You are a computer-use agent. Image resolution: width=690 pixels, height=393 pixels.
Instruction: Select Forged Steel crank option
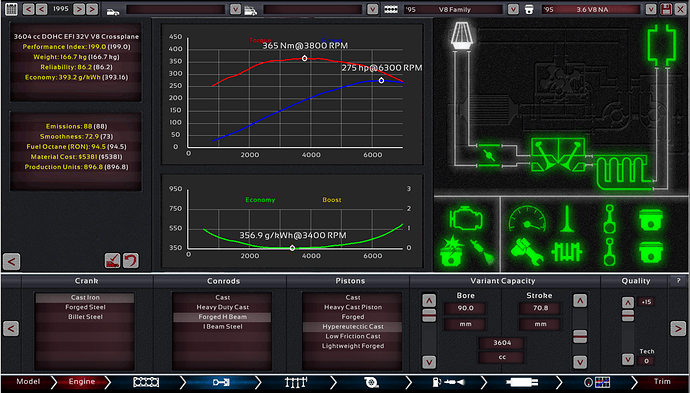pyautogui.click(x=85, y=307)
